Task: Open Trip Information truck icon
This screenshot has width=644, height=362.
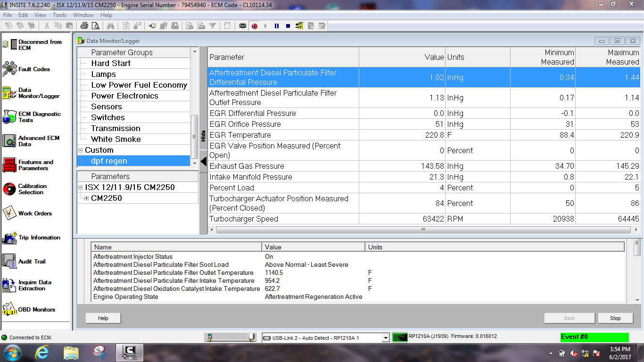Action: click(x=9, y=238)
